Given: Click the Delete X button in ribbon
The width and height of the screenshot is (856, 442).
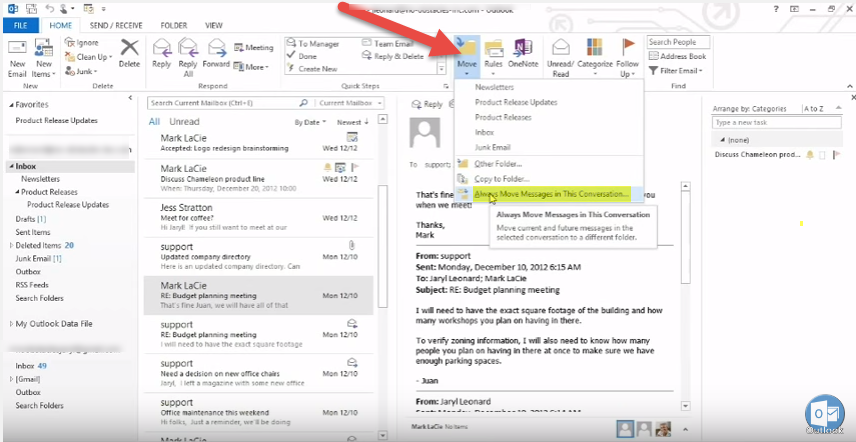Looking at the screenshot, I should click(129, 53).
